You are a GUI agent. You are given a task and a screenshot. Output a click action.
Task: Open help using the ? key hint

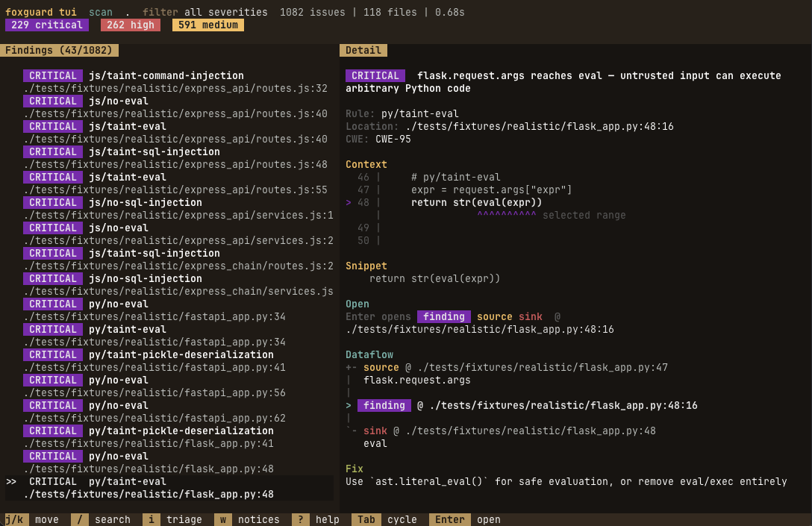click(301, 519)
